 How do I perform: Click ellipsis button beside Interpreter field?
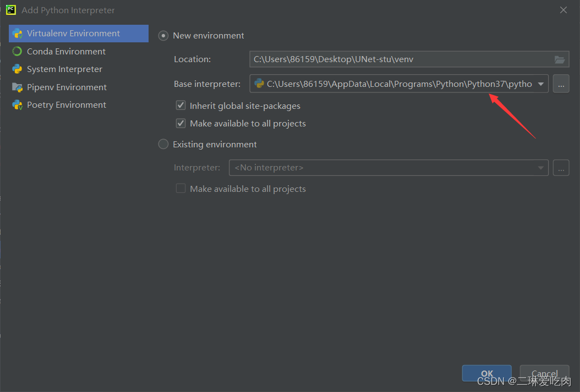[561, 168]
